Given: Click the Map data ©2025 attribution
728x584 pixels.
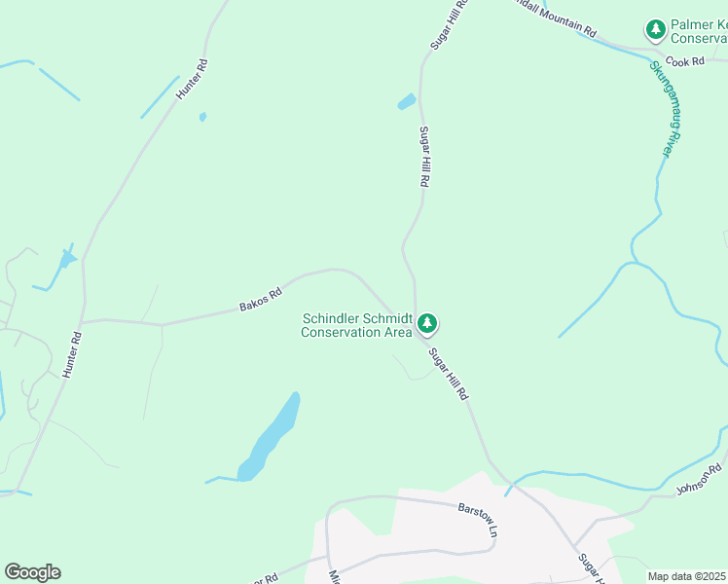Looking at the screenshot, I should (686, 576).
